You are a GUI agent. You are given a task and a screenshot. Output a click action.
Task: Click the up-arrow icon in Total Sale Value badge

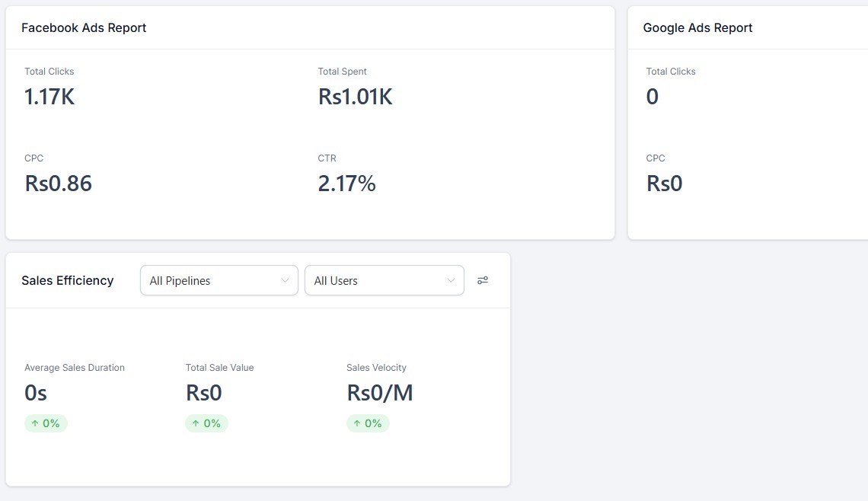point(196,423)
